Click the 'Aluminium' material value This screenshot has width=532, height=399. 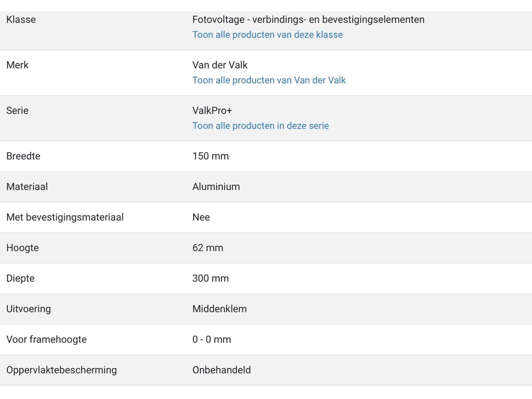pos(216,187)
